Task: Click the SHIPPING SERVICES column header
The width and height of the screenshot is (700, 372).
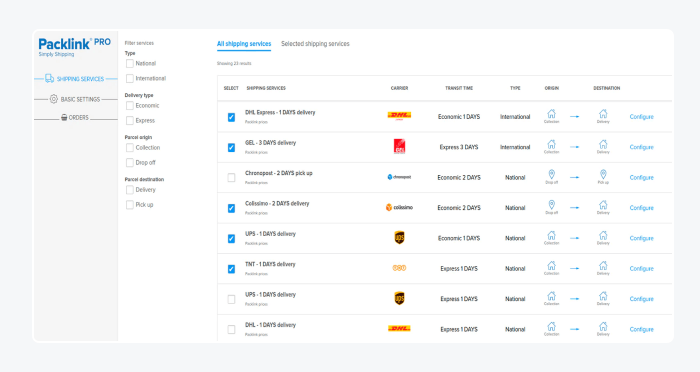Action: (x=266, y=88)
